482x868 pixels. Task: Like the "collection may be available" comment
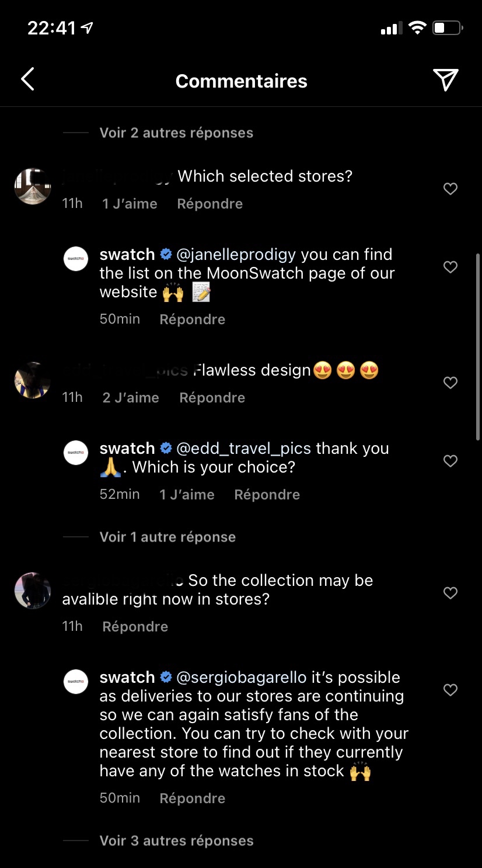tap(450, 593)
